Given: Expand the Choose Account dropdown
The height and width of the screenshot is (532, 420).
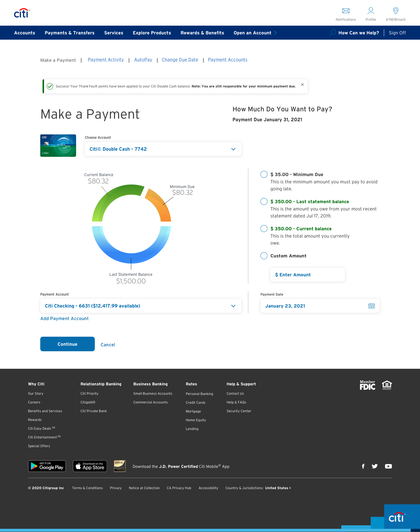Looking at the screenshot, I should [x=163, y=149].
